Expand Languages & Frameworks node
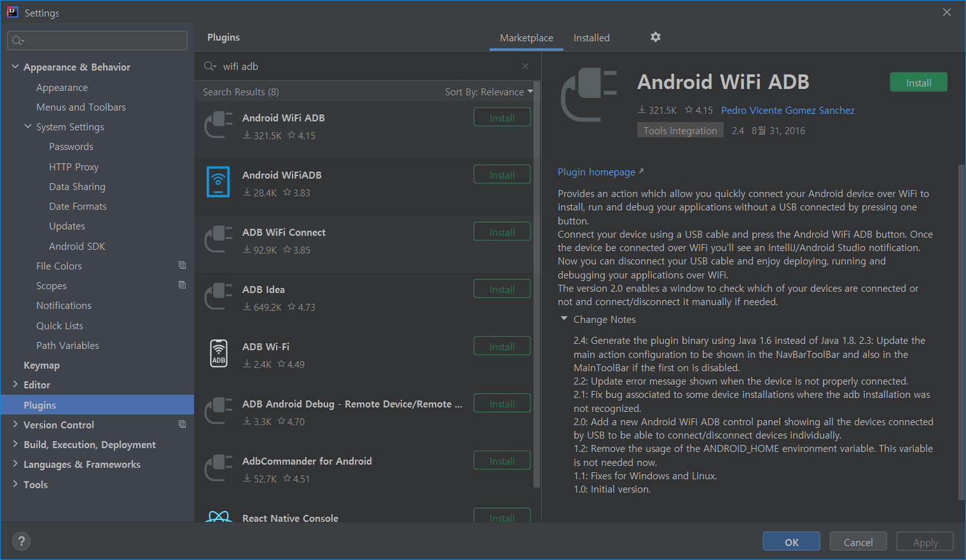Image resolution: width=966 pixels, height=560 pixels. coord(15,463)
